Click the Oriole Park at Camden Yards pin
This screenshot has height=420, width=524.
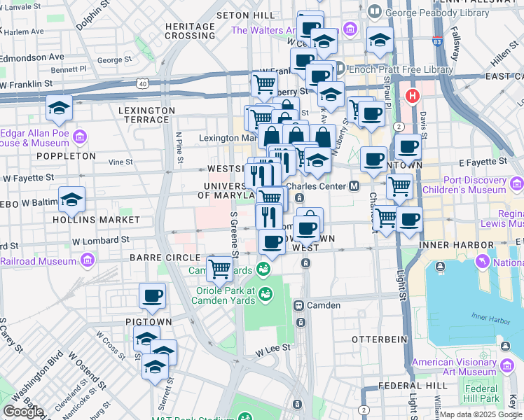click(266, 295)
